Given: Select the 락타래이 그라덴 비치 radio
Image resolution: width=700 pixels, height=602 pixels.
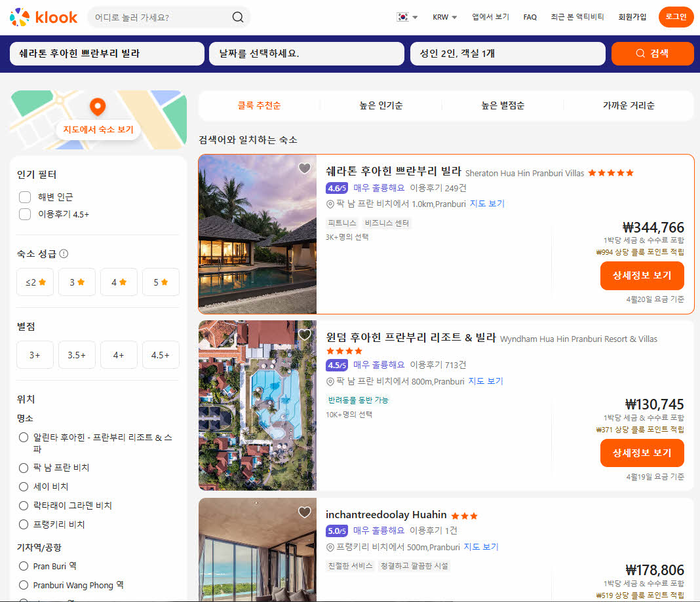Looking at the screenshot, I should (x=24, y=506).
